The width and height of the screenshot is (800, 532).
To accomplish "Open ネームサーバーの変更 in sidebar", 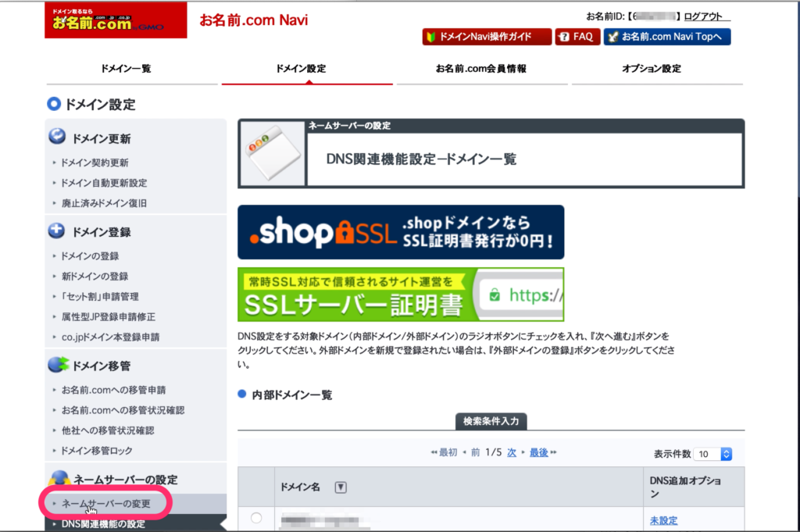I will point(106,504).
